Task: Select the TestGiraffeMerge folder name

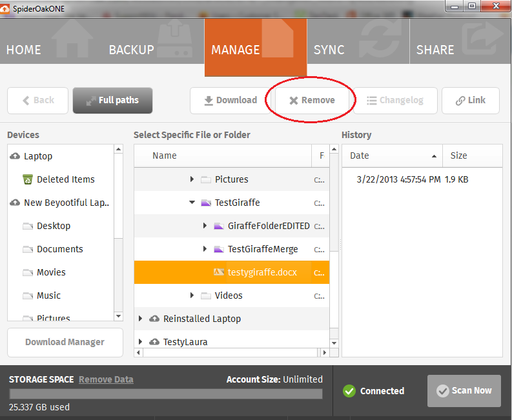Action: [263, 249]
